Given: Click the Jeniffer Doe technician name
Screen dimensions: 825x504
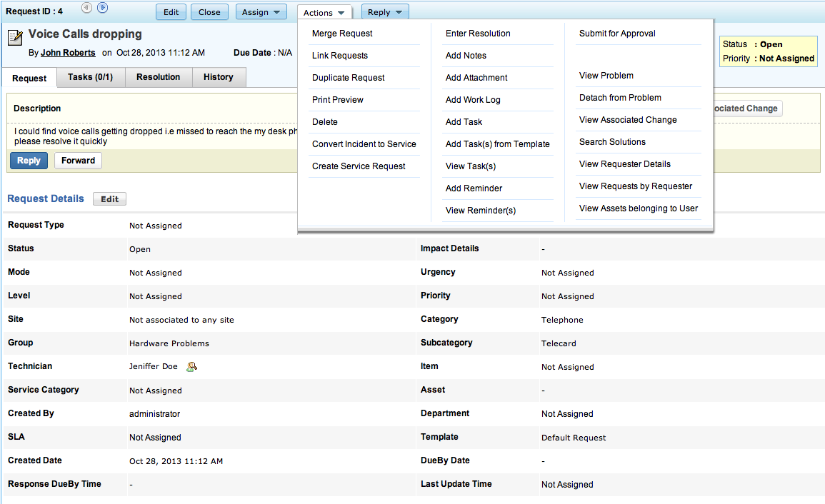Looking at the screenshot, I should click(153, 366).
